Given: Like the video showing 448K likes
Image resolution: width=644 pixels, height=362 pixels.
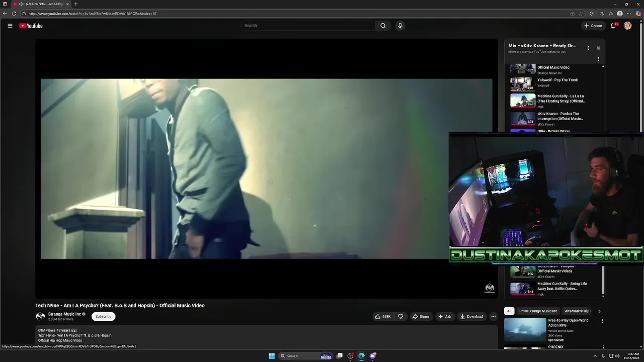Looking at the screenshot, I should 383,316.
